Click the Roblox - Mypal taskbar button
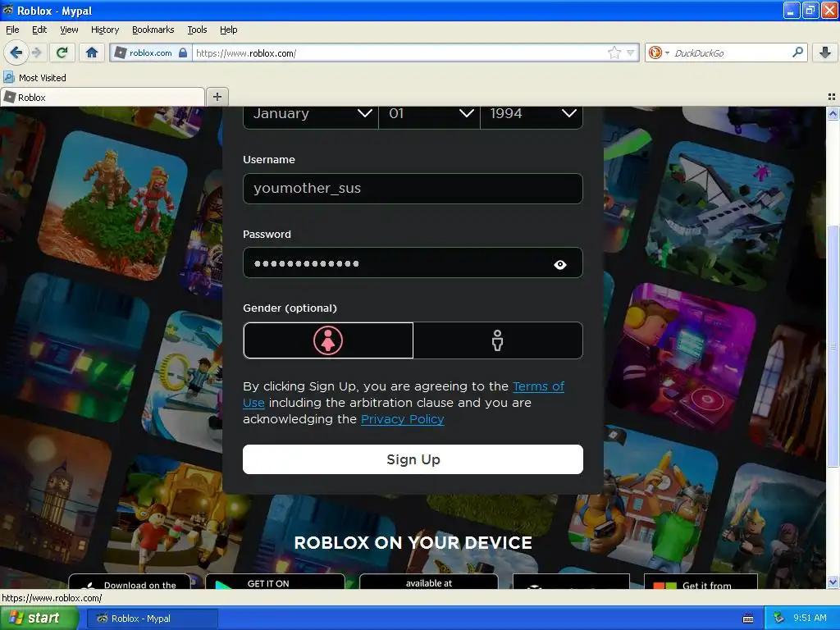This screenshot has height=630, width=840. 153,619
